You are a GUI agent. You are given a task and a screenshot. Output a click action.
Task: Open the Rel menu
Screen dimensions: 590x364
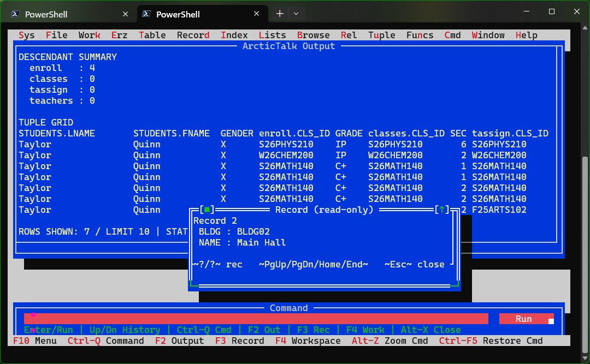click(x=349, y=35)
